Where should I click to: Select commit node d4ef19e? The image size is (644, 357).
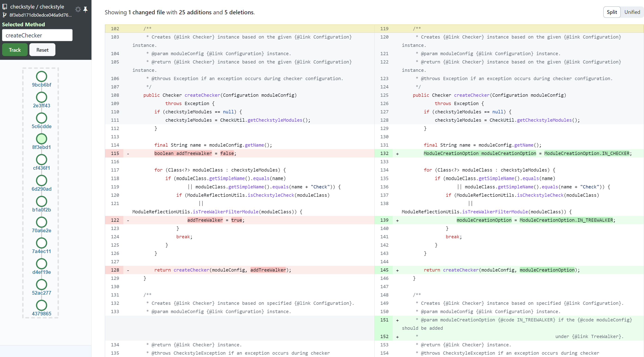coord(42,264)
